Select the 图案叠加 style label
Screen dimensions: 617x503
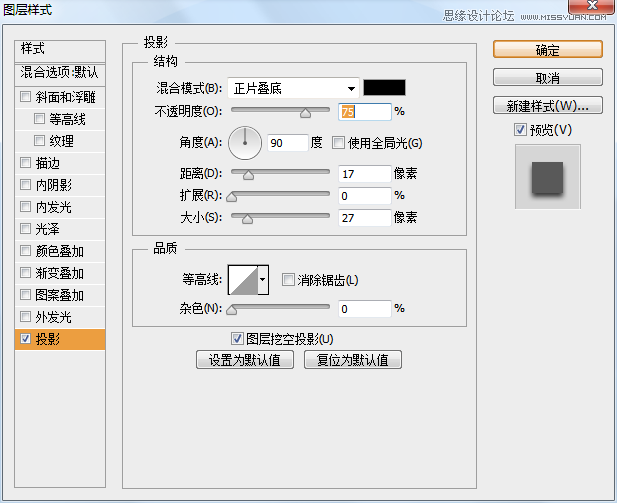60,295
